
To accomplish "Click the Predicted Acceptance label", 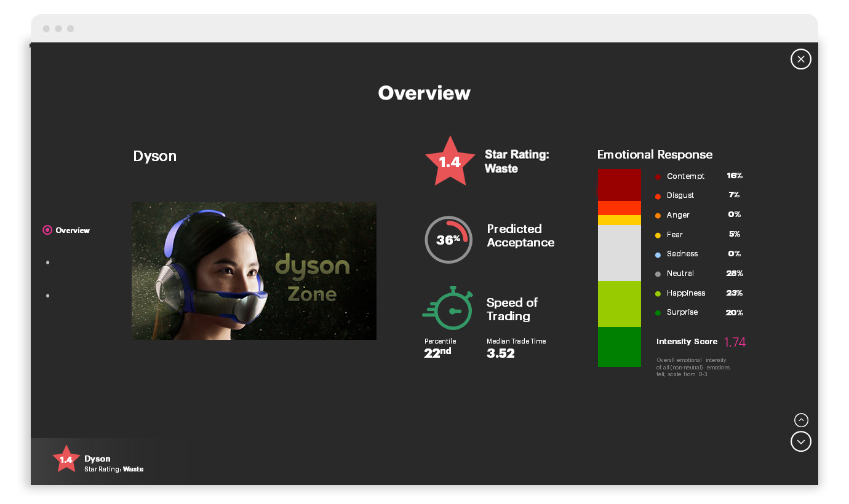I will (520, 235).
